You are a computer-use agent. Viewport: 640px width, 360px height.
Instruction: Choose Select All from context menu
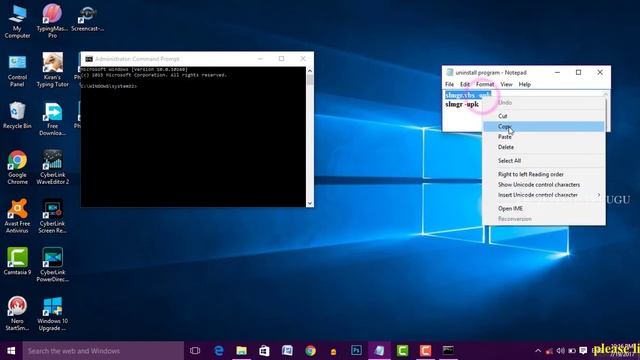[544, 160]
